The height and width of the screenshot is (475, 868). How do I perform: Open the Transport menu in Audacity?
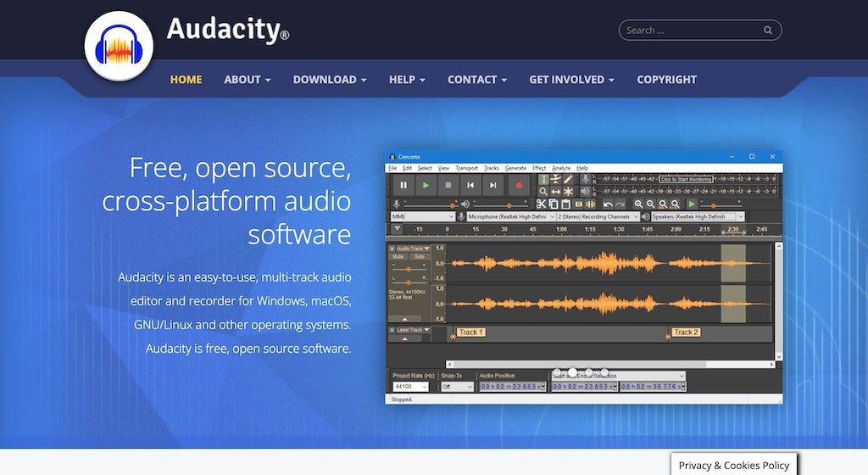tap(467, 168)
